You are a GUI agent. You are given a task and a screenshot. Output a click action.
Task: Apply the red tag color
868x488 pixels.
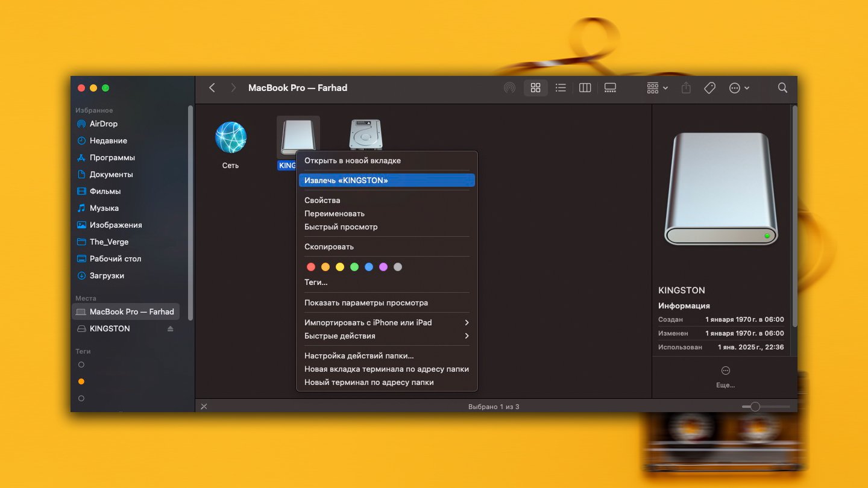311,267
